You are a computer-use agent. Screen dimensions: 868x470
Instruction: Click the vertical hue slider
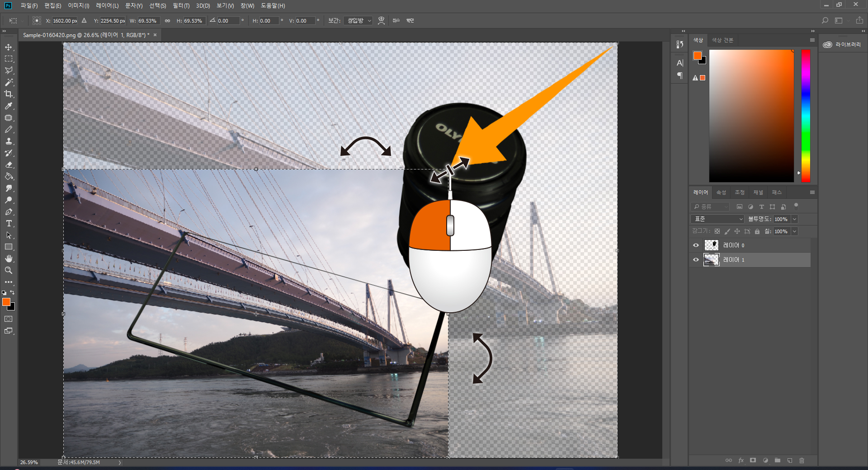[x=806, y=116]
